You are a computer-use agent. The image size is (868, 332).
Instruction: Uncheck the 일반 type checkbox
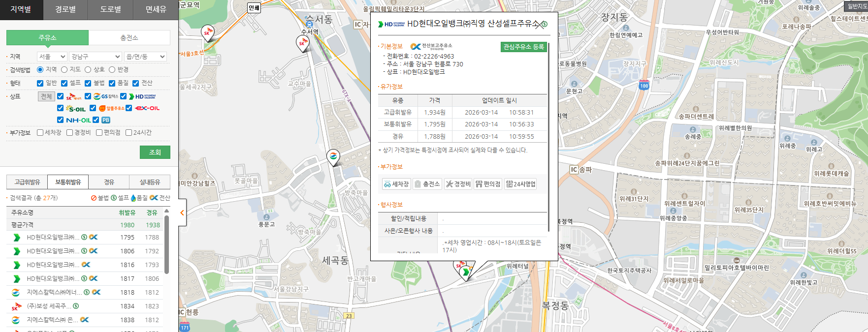coord(40,83)
